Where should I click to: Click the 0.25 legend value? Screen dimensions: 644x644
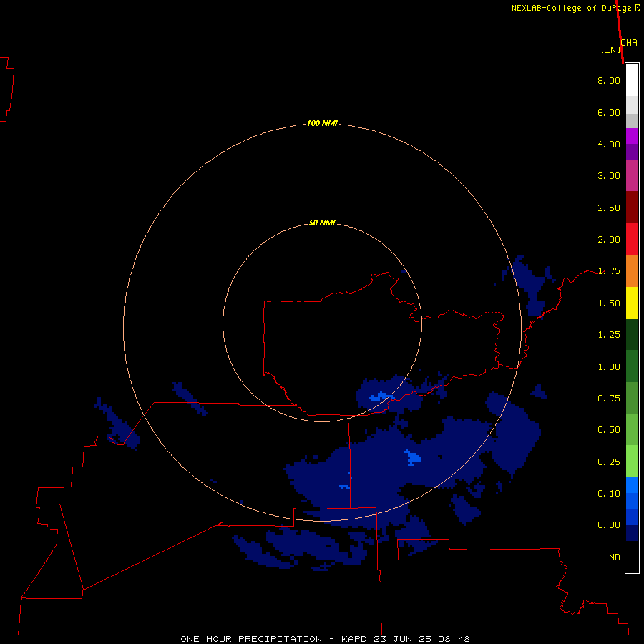(609, 462)
